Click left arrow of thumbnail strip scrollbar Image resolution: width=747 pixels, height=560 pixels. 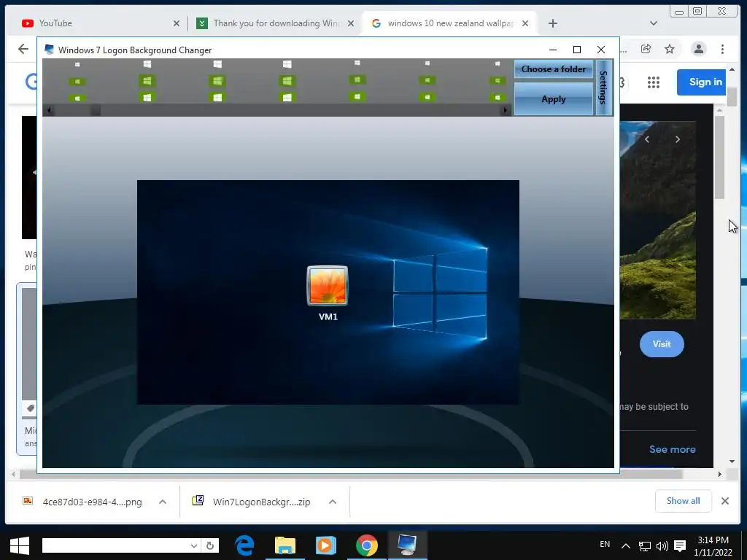49,111
